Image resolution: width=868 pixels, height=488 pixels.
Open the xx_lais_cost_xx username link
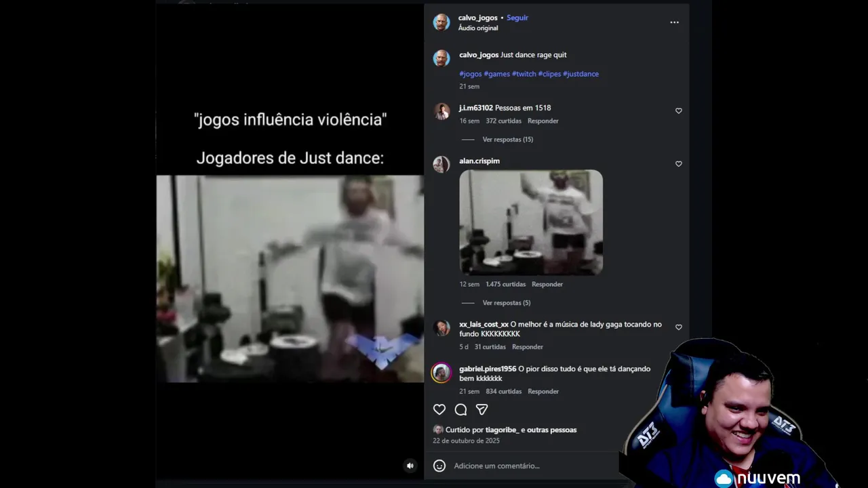click(x=484, y=325)
